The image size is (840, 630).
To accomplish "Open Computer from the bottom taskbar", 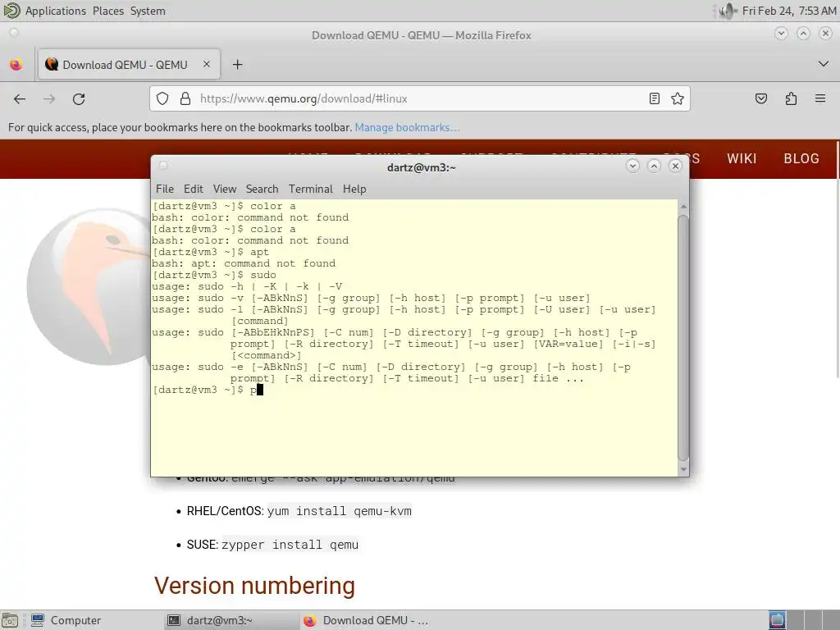I will 66,620.
